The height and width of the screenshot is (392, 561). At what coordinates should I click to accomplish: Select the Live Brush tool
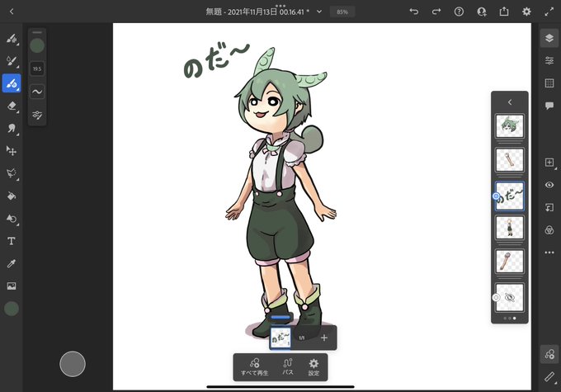12,61
